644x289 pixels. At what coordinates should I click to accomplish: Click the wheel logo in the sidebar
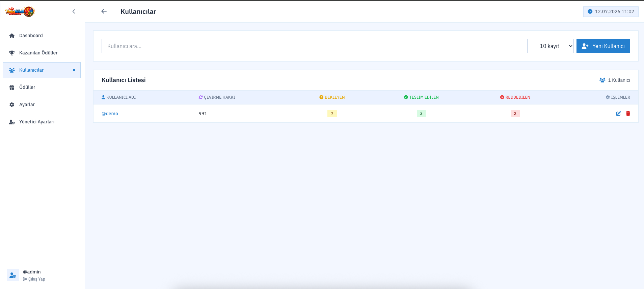[x=20, y=11]
